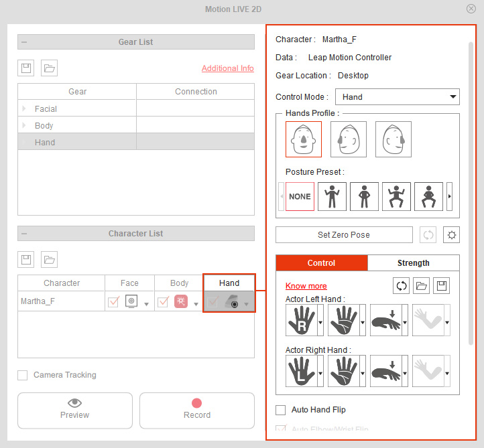Choose the squatting arms-up posture preset

click(396, 196)
